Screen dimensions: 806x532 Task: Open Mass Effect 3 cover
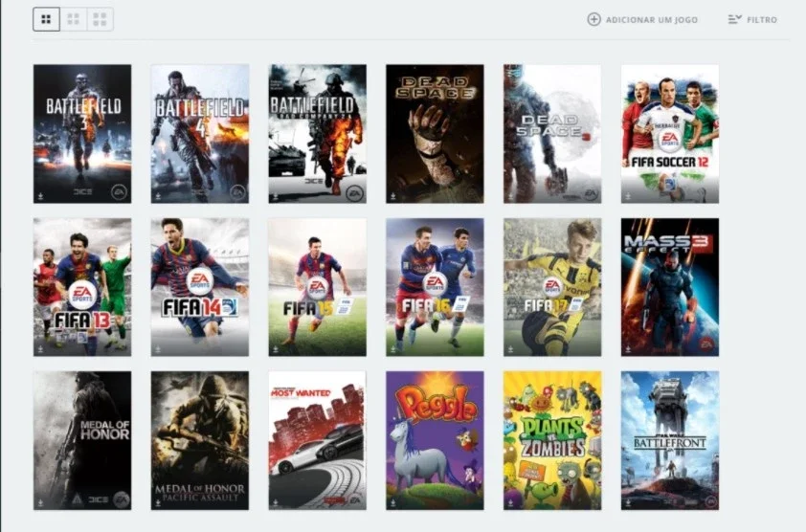[x=670, y=287]
